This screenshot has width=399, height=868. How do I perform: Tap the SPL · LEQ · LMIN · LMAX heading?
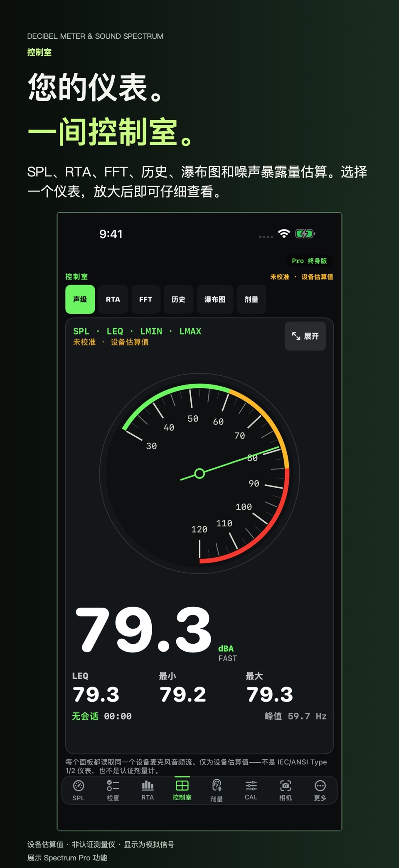(137, 331)
